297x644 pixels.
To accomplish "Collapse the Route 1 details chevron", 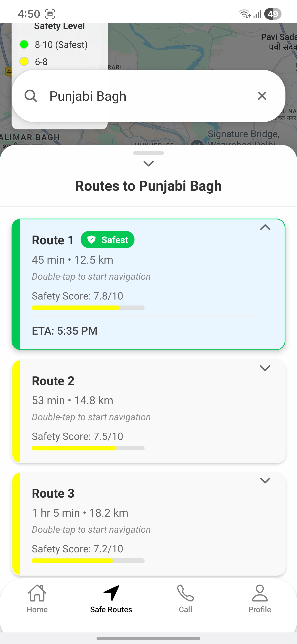I will (265, 227).
